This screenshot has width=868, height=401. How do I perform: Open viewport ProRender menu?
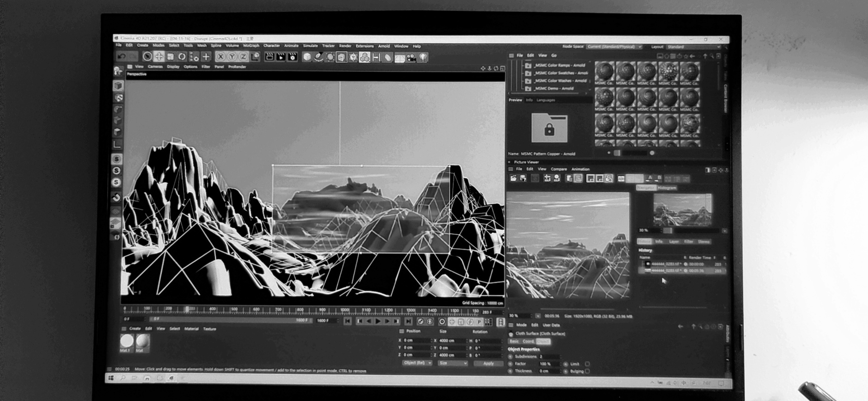click(237, 67)
